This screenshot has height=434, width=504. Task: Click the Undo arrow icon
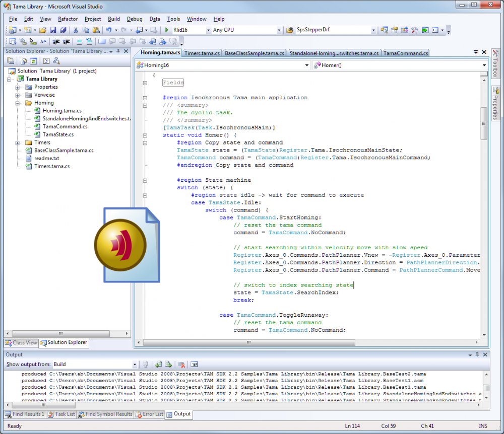tap(108, 30)
